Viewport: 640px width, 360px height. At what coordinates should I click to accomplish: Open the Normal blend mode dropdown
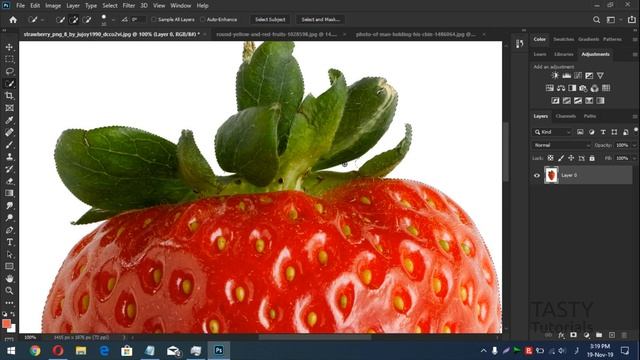point(561,145)
